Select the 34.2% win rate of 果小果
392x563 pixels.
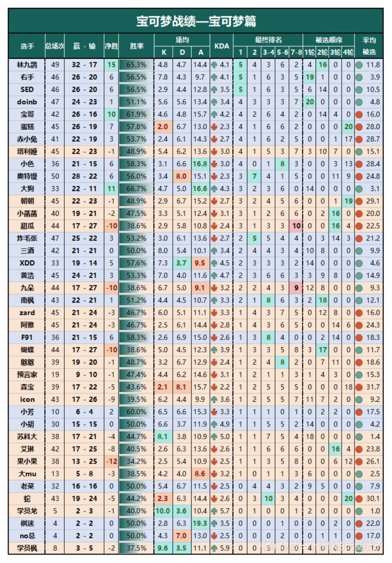(136, 461)
